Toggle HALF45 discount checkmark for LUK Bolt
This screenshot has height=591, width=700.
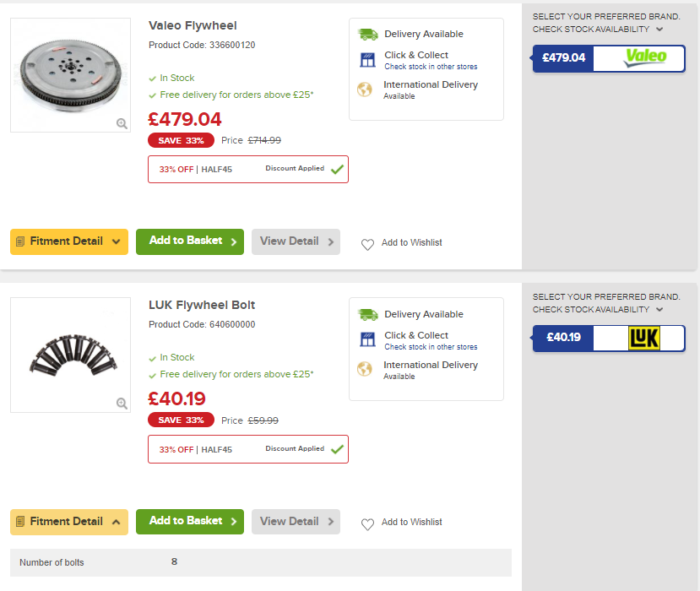pyautogui.click(x=337, y=449)
